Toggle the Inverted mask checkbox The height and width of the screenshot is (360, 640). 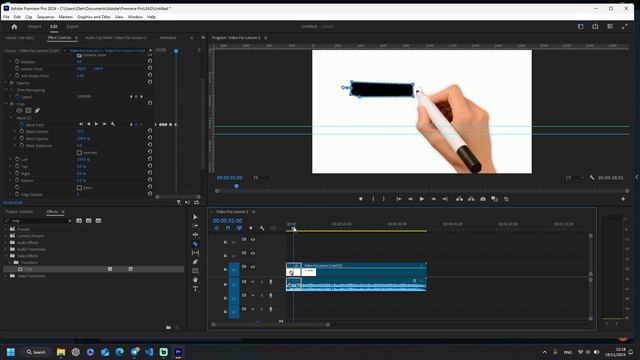[80, 153]
